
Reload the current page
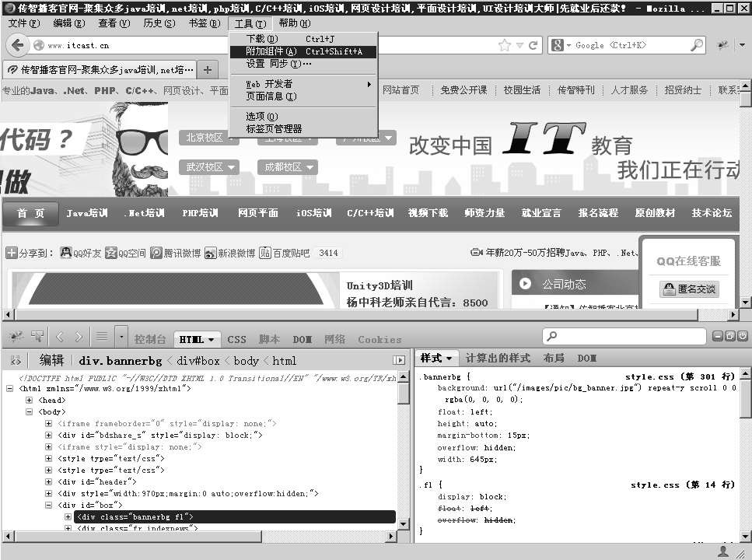tap(533, 46)
